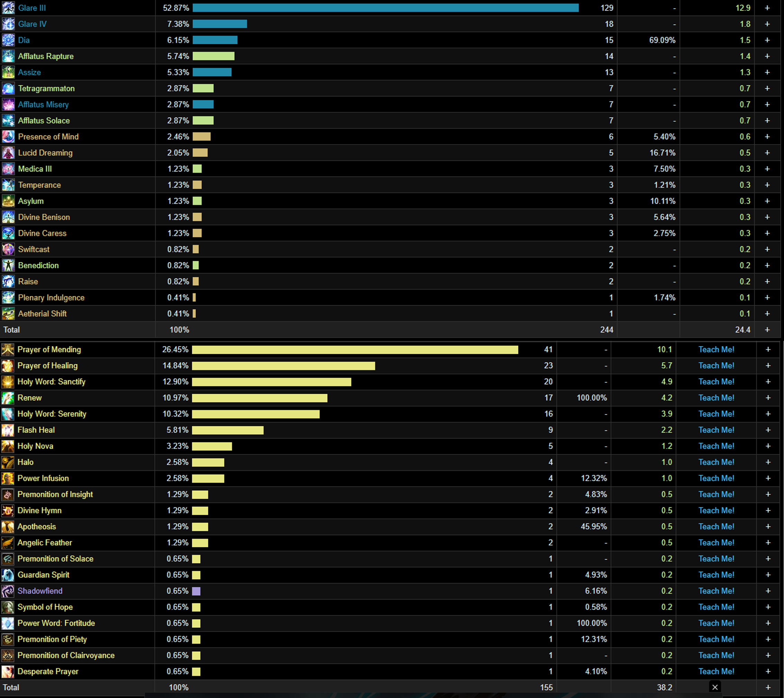Click the Holy Word: Sanctify icon

click(x=8, y=382)
